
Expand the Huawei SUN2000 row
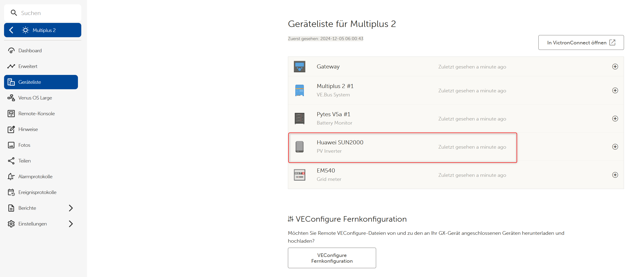point(615,147)
